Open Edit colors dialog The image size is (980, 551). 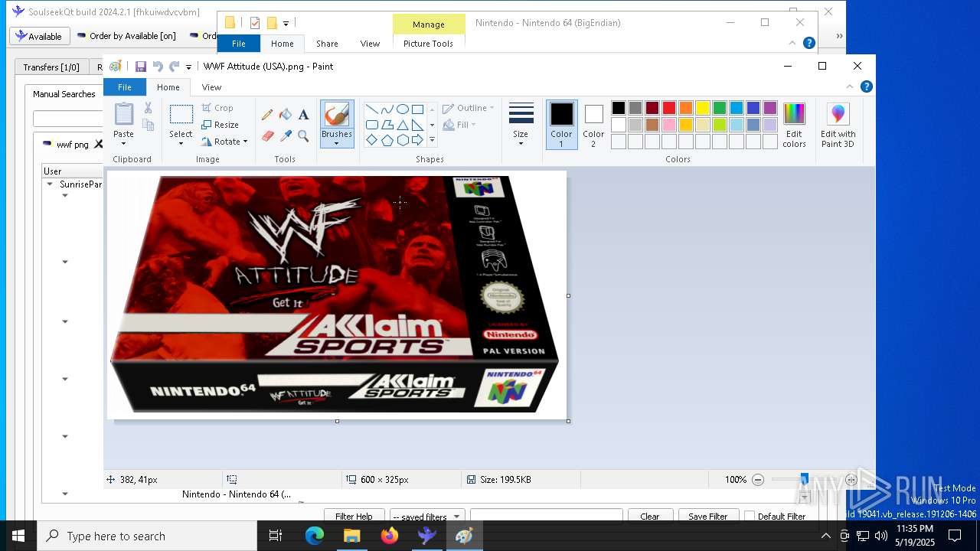[x=794, y=126]
